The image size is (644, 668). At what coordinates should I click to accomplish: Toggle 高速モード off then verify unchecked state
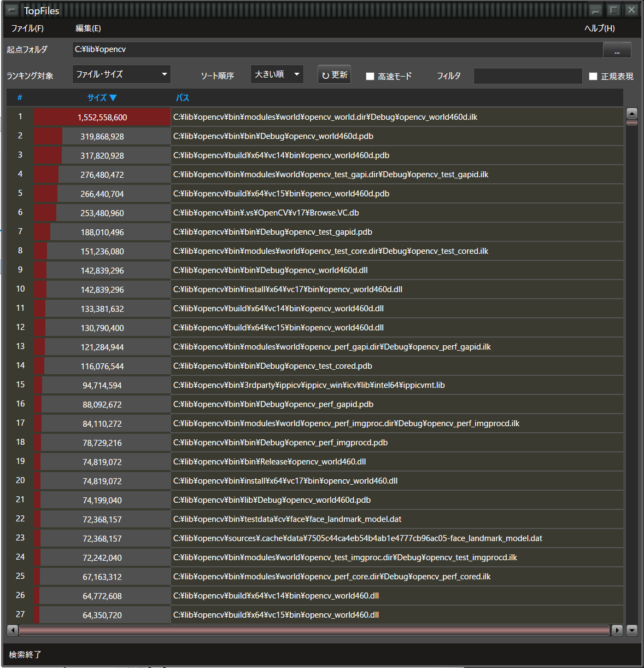[370, 76]
